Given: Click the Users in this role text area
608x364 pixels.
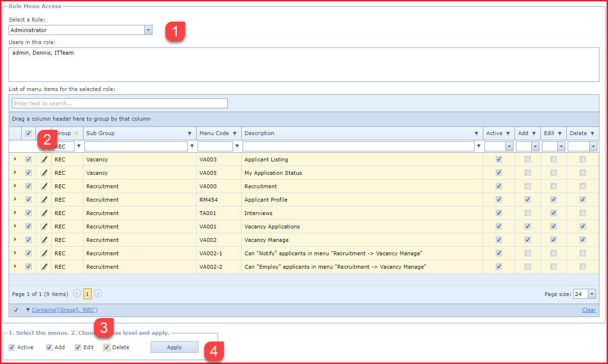Looking at the screenshot, I should (x=304, y=65).
